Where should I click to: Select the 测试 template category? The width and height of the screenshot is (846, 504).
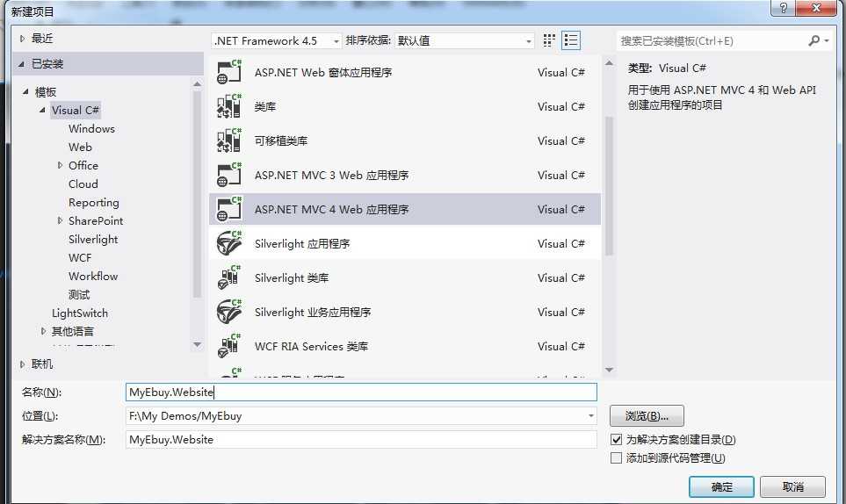pos(79,295)
